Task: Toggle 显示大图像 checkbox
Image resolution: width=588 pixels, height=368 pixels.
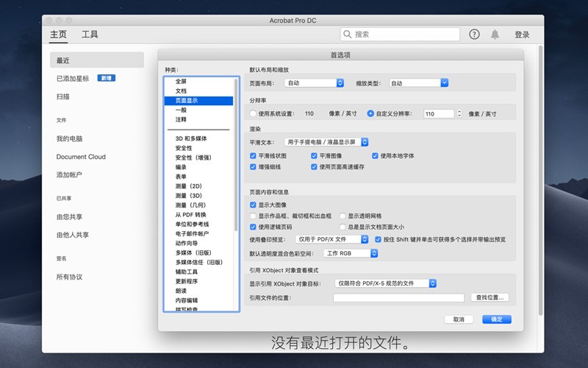Action: coord(253,205)
